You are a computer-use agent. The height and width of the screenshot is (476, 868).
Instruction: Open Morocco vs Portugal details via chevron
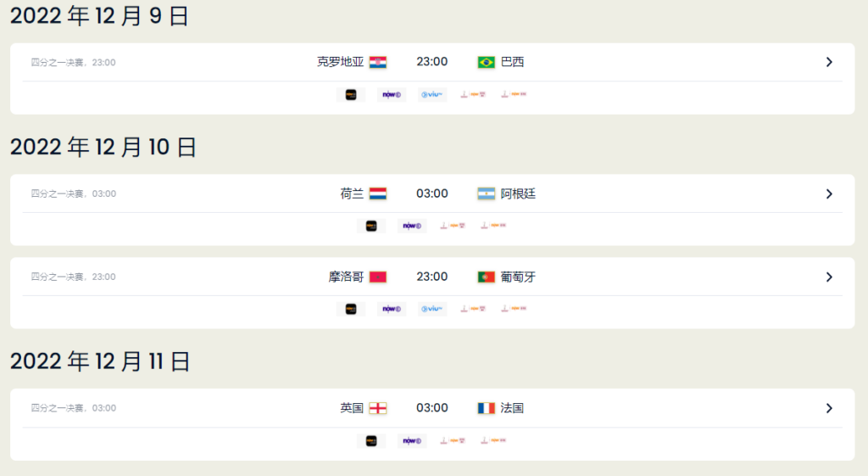tap(829, 277)
